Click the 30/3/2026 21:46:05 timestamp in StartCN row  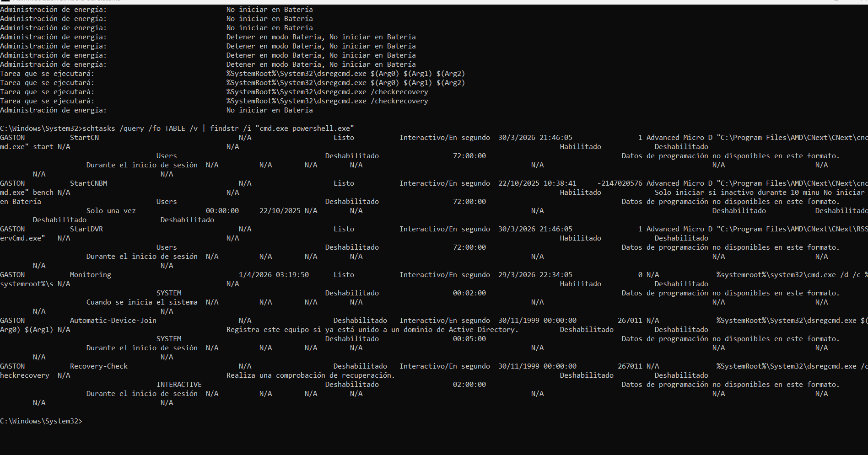point(535,138)
